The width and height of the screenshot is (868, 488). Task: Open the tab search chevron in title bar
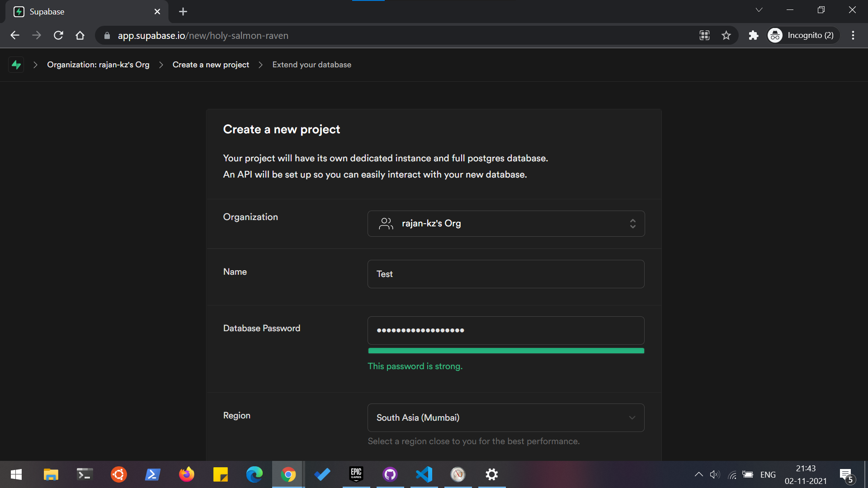tap(759, 10)
